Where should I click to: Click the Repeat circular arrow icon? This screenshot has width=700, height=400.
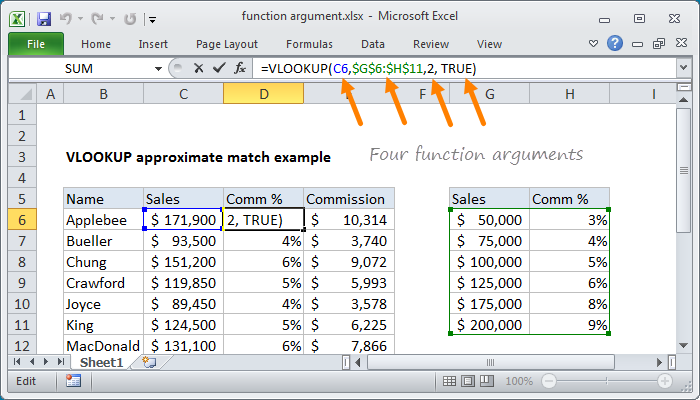[x=130, y=19]
